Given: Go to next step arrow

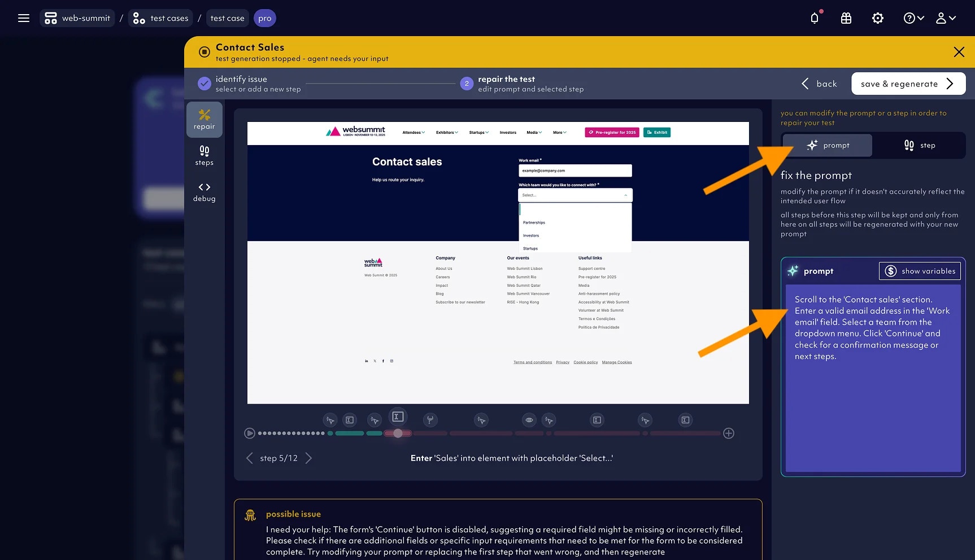Looking at the screenshot, I should (x=308, y=458).
